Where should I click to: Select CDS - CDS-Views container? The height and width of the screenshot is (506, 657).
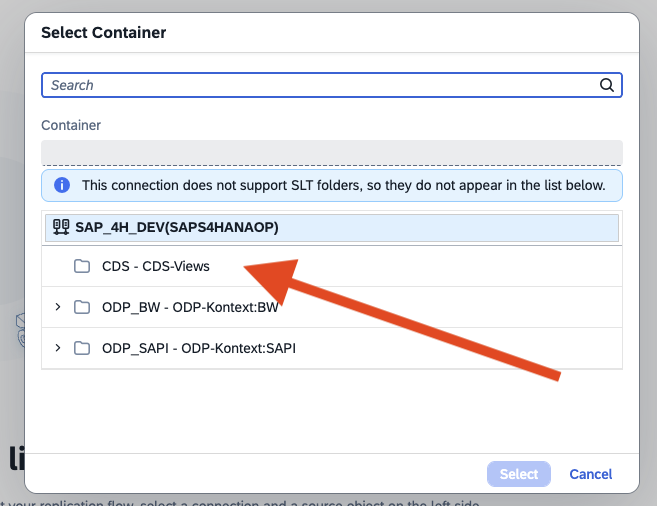[x=155, y=267]
